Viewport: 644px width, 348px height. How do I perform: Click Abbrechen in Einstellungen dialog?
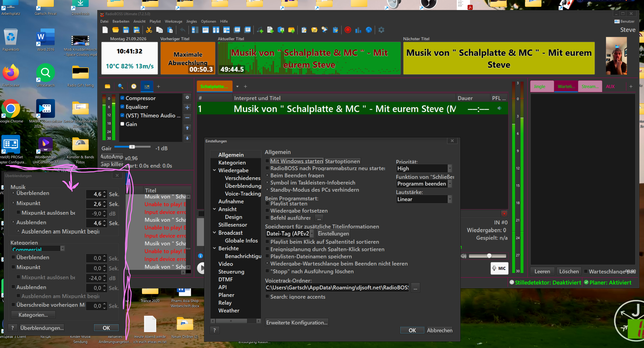(x=440, y=330)
